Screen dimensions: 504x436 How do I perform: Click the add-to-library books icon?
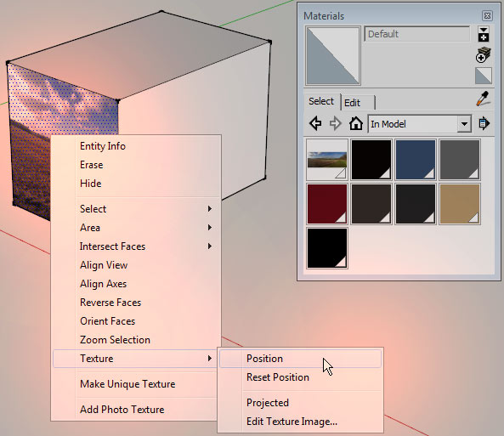(x=483, y=54)
